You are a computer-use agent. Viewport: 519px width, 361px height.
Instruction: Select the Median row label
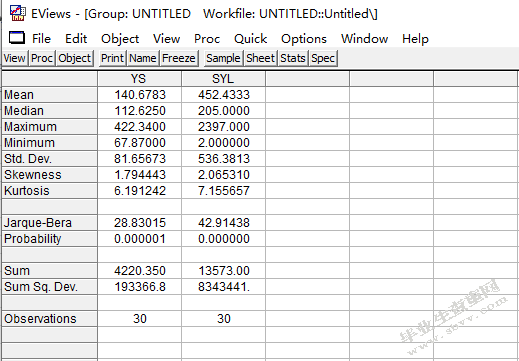pyautogui.click(x=49, y=111)
